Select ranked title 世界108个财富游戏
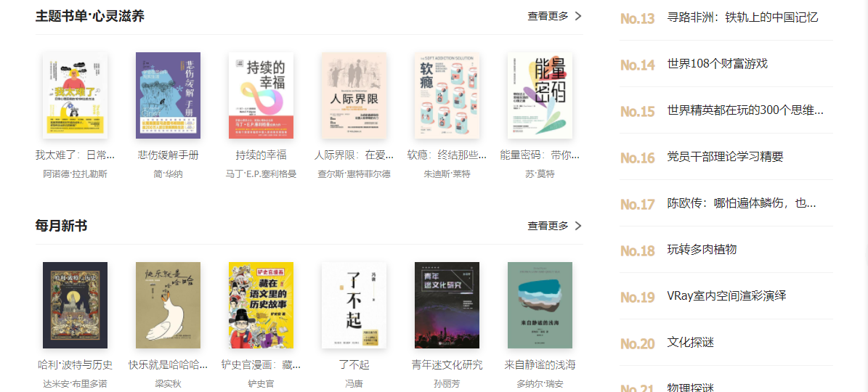Screen dimensions: 868x392 pos(718,64)
